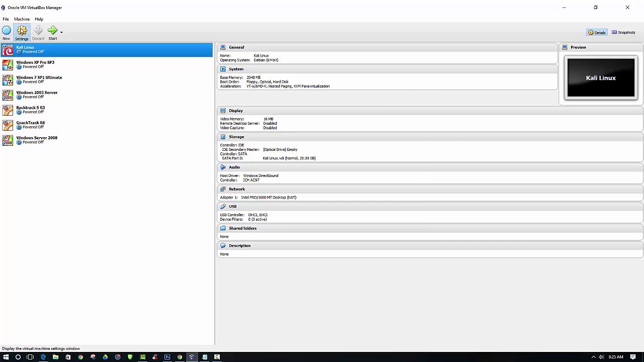Select the Windows XP Pro SP3 machine
Screen dimensions: 644x362
(107, 64)
